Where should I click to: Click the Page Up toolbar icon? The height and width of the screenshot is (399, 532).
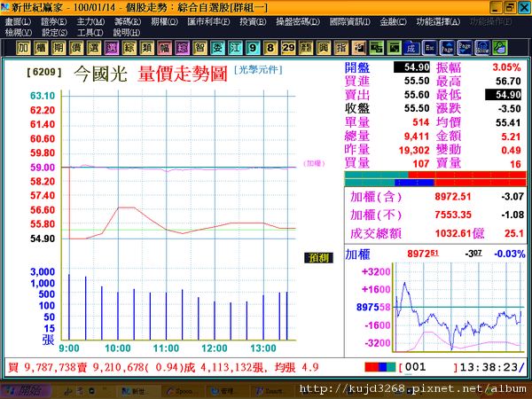pyautogui.click(x=447, y=48)
